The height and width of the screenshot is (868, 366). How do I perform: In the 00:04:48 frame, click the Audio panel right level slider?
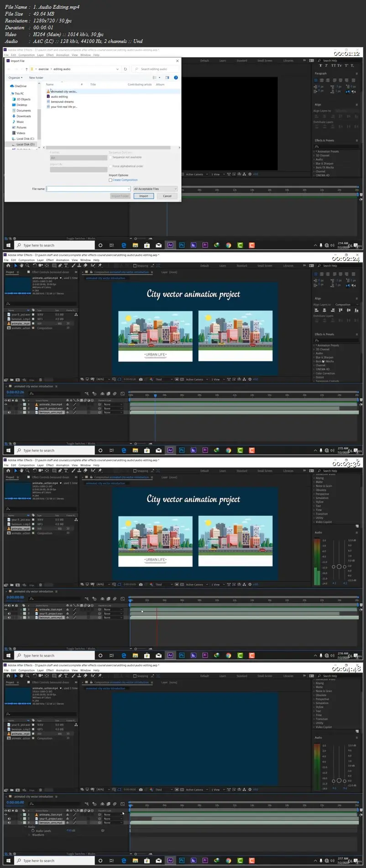(x=345, y=781)
